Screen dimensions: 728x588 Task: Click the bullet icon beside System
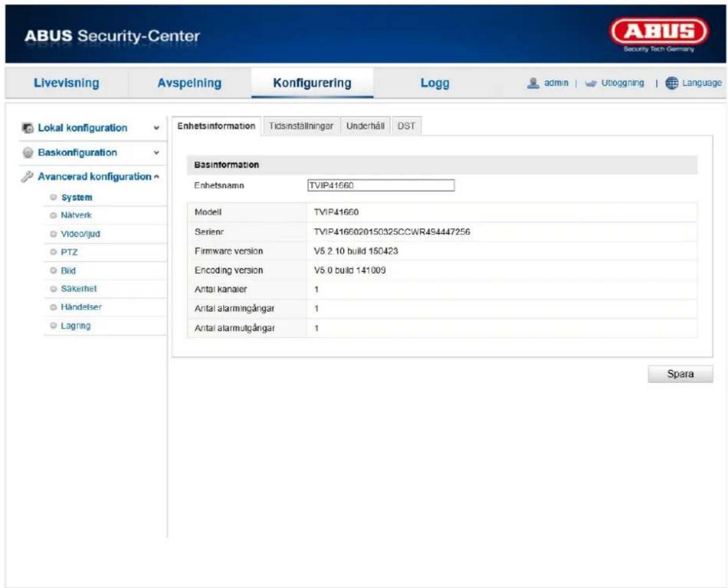tap(53, 197)
